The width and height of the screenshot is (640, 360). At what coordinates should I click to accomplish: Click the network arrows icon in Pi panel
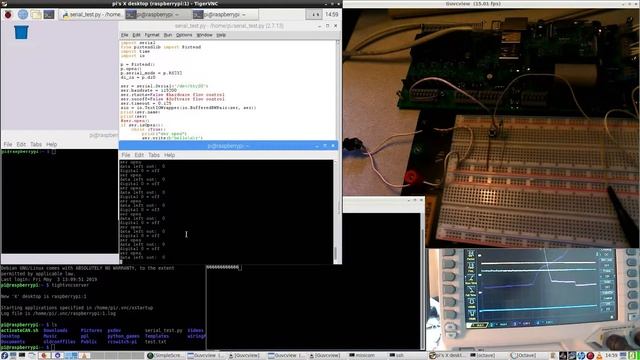(315, 15)
